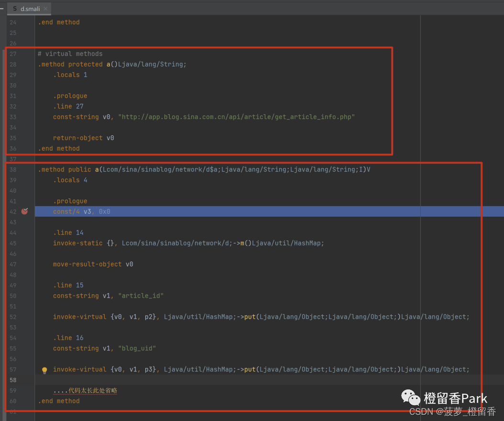Click move-result-object v0 on line 47

93,264
